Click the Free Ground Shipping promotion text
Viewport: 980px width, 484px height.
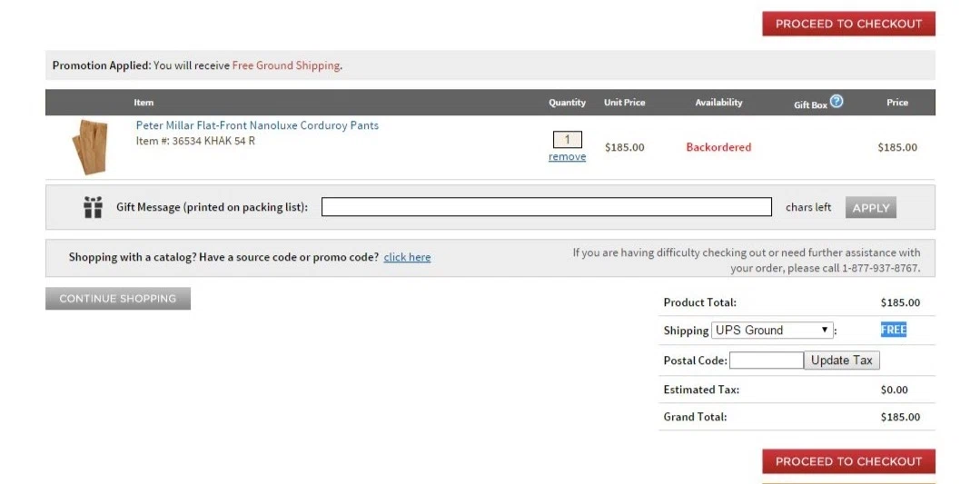pos(286,65)
